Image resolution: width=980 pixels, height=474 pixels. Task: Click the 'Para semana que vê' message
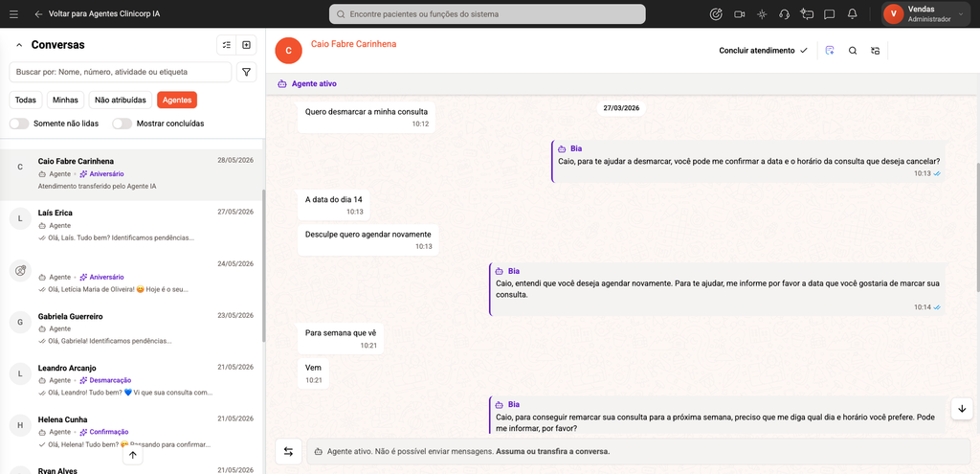pos(341,338)
